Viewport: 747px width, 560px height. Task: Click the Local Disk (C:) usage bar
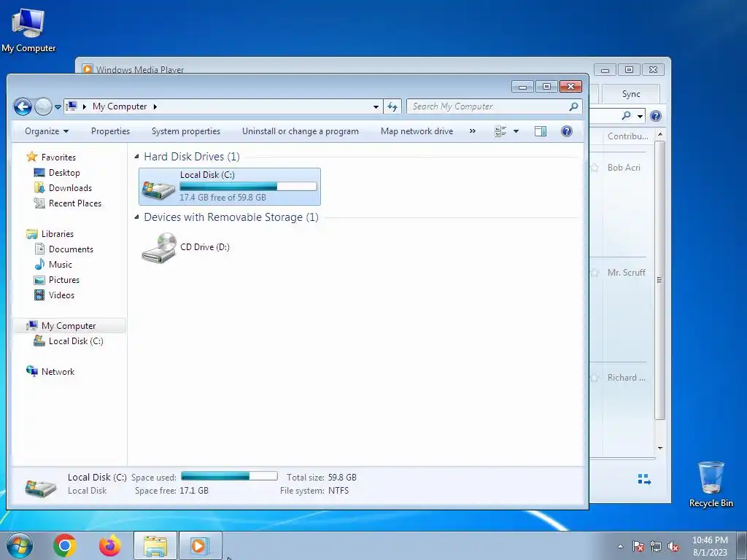[248, 186]
